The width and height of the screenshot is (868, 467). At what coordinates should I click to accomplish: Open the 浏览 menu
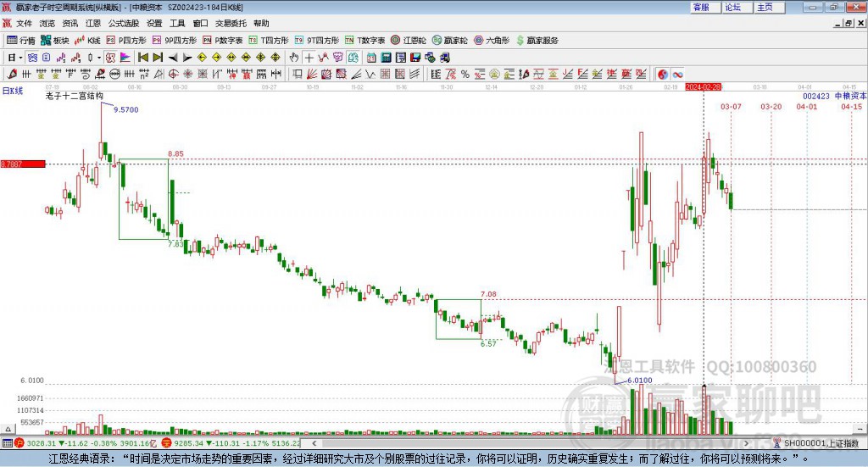[x=47, y=23]
